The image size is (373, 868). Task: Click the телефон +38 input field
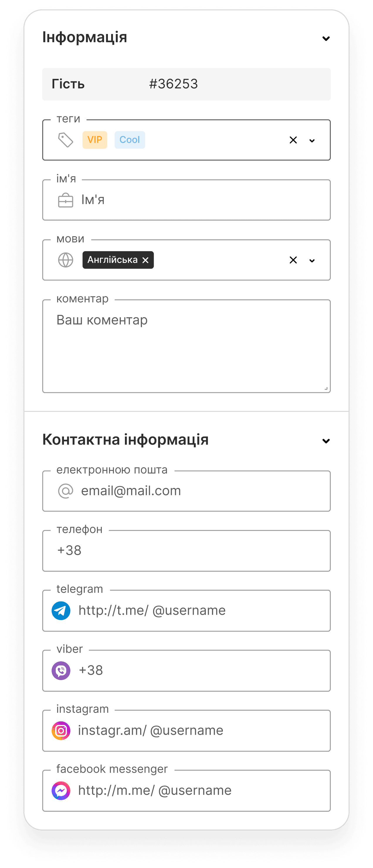click(186, 551)
